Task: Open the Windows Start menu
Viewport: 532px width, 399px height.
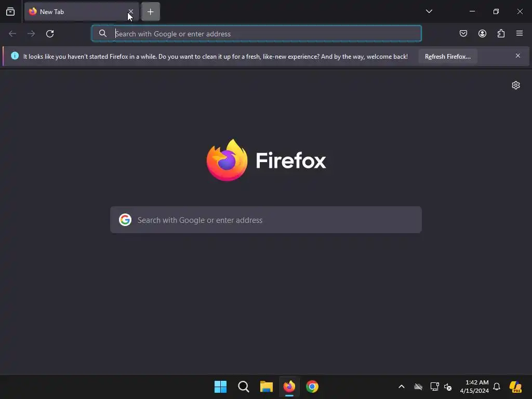Action: point(220,387)
